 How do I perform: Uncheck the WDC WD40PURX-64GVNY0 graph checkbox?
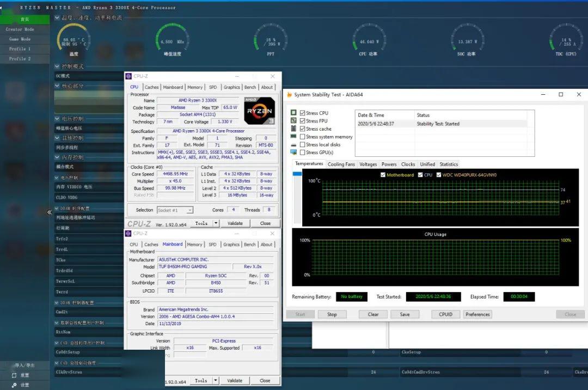pyautogui.click(x=439, y=175)
